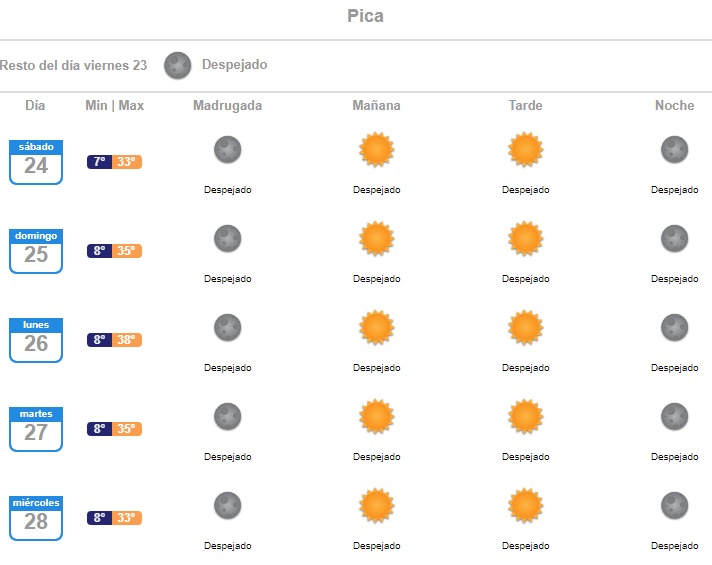Click Wednesday 28 Tarde sun icon
Screen dimensions: 712x565
525,506
